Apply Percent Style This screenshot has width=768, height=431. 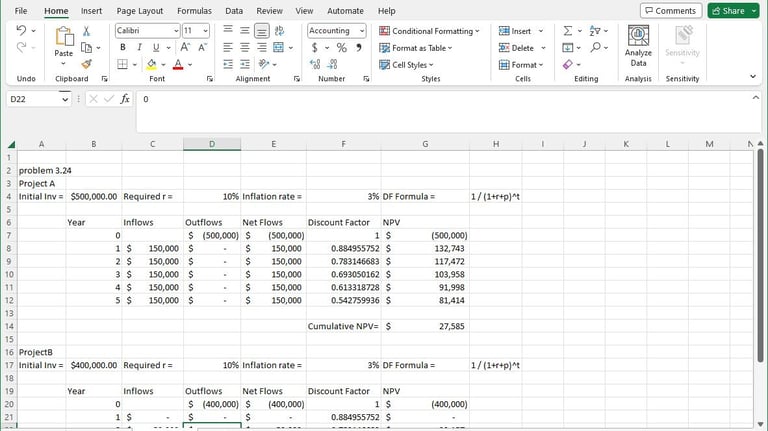(341, 48)
